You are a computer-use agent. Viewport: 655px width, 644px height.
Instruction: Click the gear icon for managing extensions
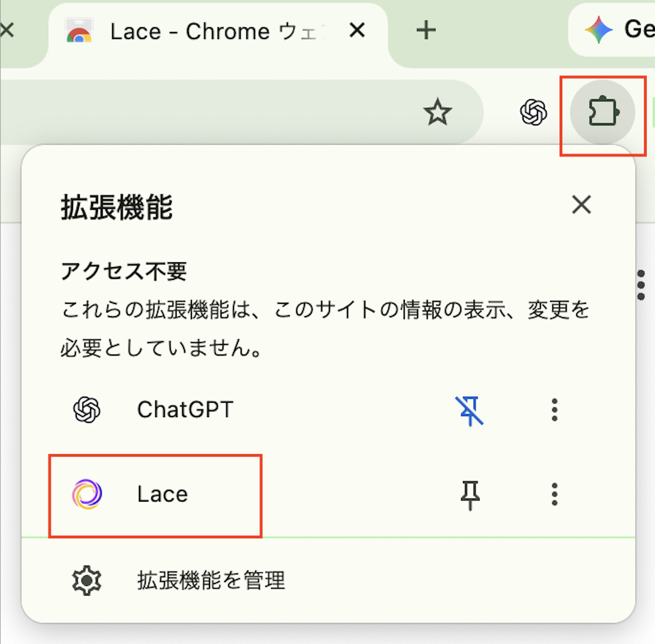pos(87,580)
